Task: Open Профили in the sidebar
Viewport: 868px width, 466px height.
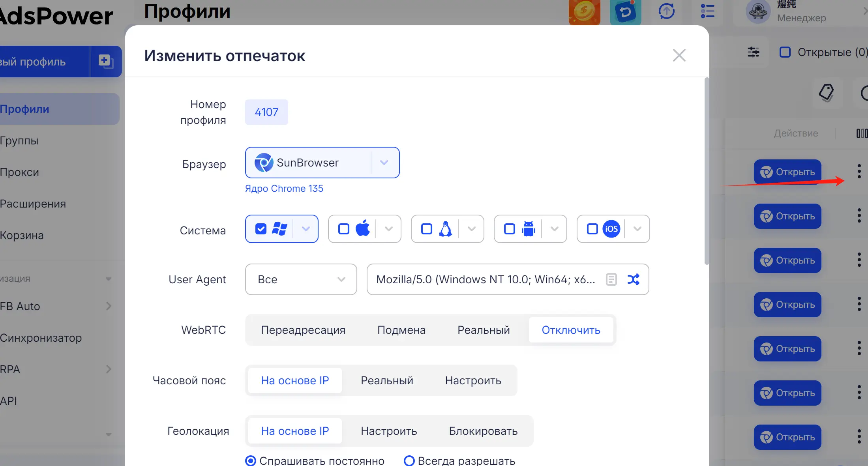Action: (x=59, y=109)
